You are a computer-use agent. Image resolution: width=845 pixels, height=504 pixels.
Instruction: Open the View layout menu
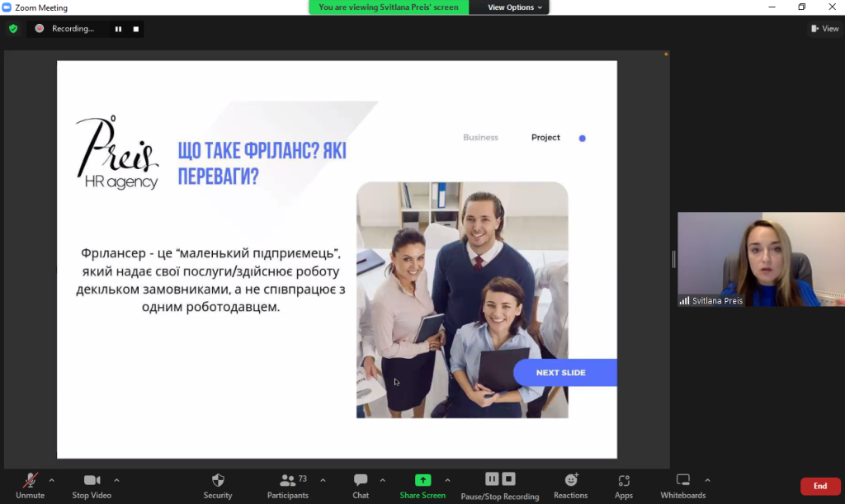tap(824, 29)
